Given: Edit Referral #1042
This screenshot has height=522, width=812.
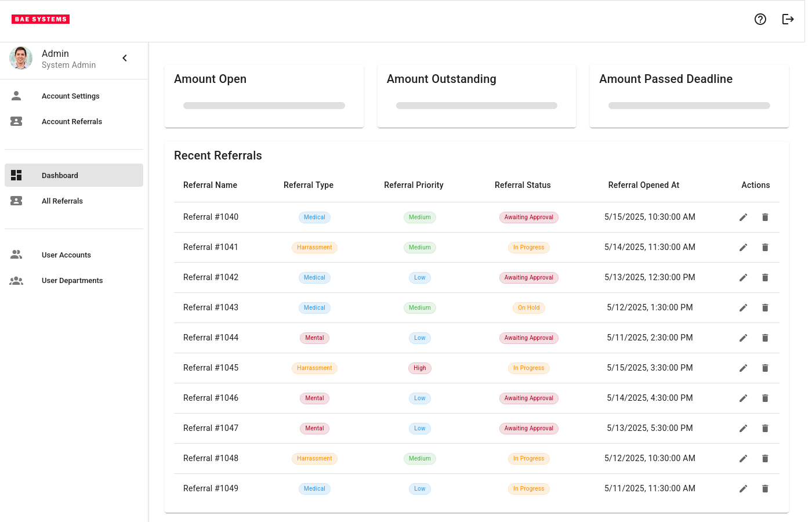Looking at the screenshot, I should (744, 278).
